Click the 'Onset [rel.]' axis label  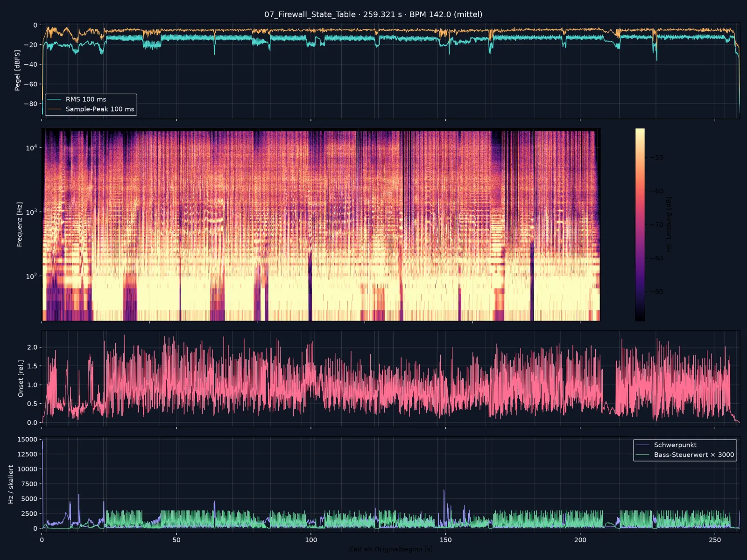[21, 378]
